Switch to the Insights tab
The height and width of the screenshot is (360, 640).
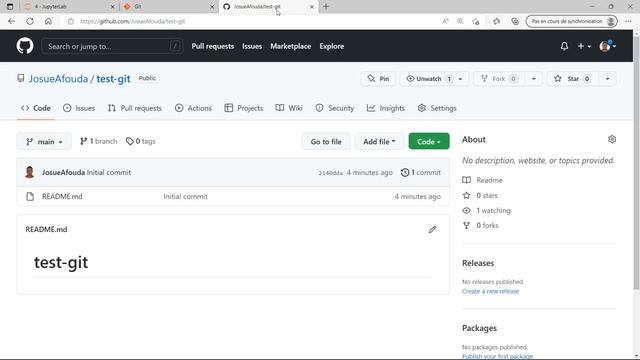[386, 108]
